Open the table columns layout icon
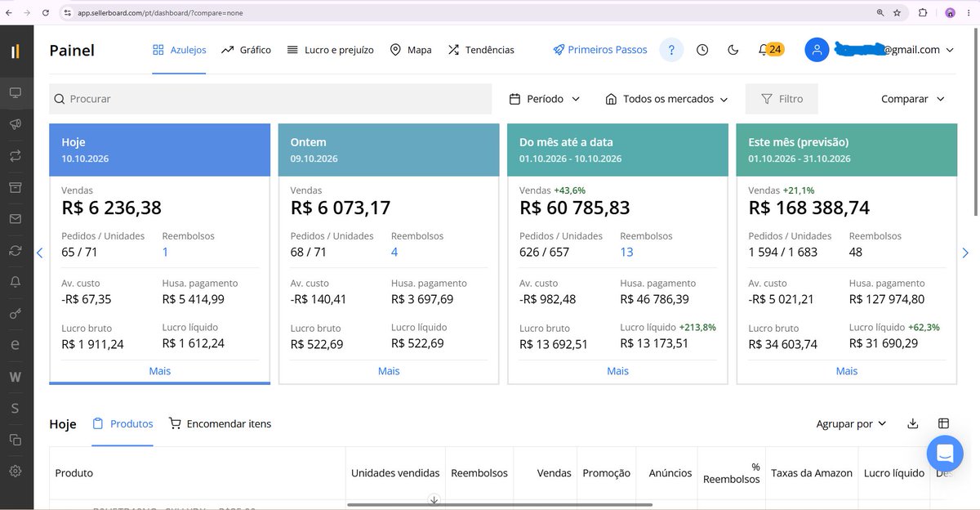 tap(943, 423)
